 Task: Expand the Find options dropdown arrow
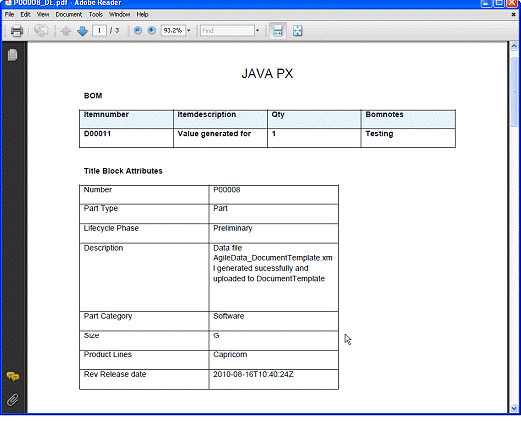coord(257,31)
